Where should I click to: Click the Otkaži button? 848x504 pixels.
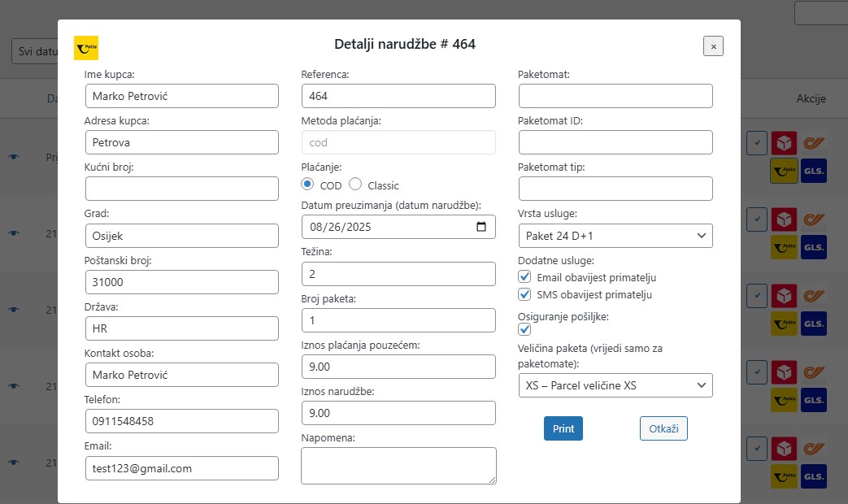coord(663,428)
